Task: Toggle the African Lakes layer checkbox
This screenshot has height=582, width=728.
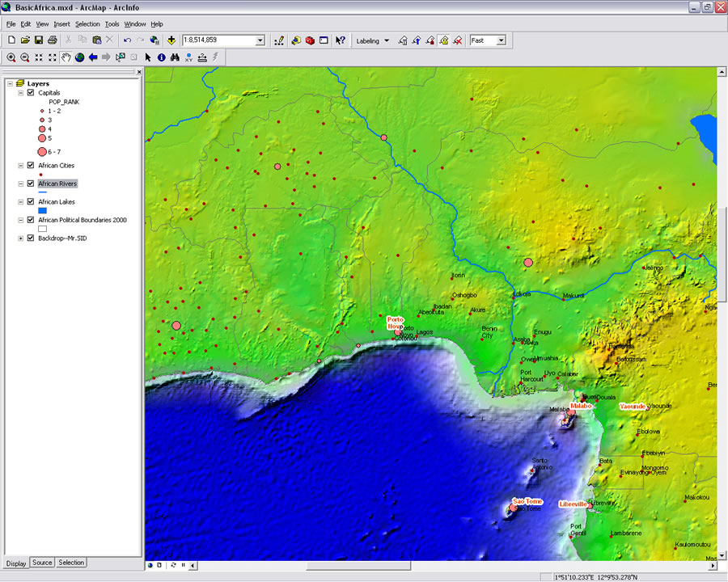Action: 31,202
